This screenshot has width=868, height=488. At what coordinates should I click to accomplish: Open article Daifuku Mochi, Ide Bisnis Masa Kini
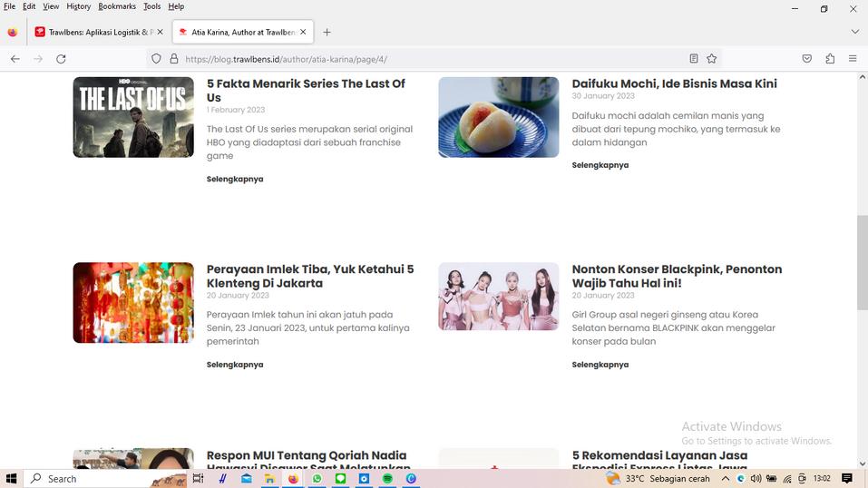[674, 83]
